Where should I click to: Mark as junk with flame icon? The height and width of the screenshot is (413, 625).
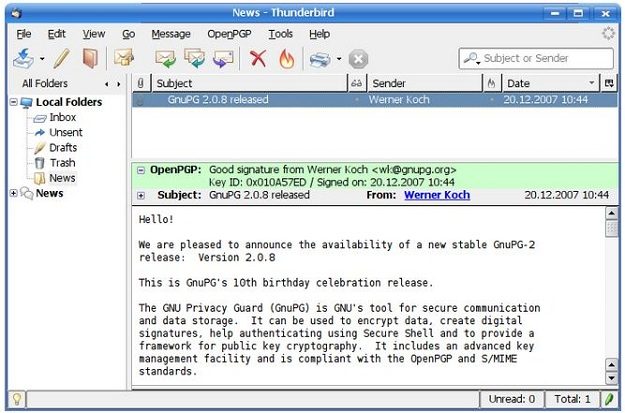coord(287,59)
